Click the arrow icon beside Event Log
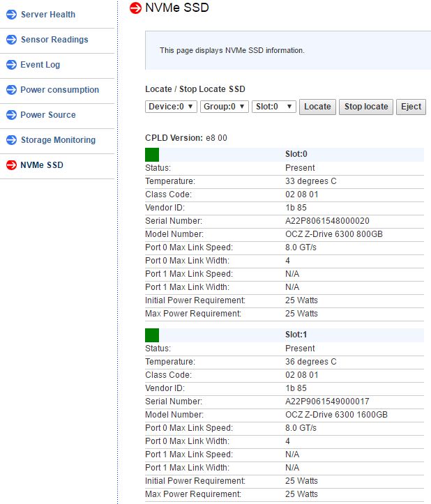This screenshot has height=504, width=431. [x=12, y=65]
